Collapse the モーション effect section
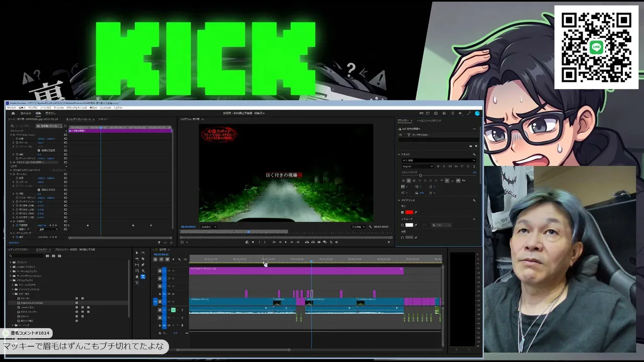 tap(11, 174)
